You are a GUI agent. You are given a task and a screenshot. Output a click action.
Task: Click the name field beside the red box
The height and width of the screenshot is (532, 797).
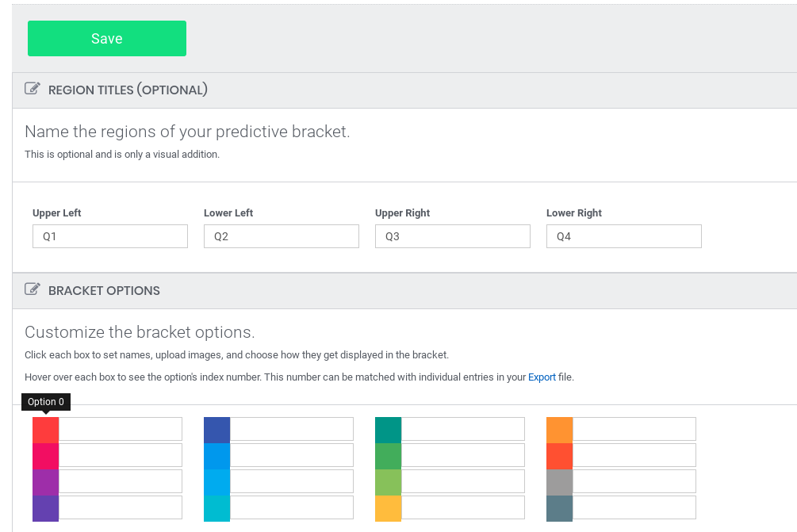pos(121,430)
